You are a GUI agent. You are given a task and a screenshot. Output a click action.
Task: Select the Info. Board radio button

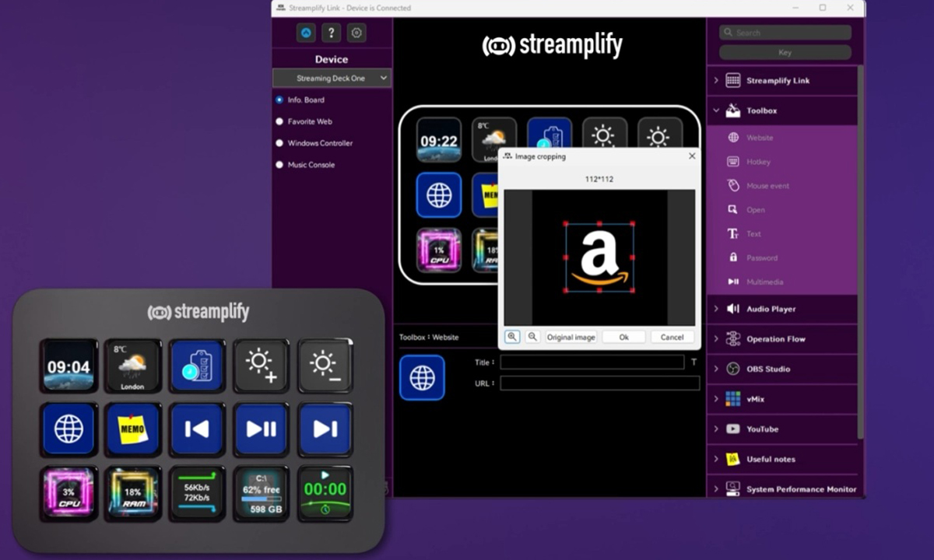[x=279, y=100]
